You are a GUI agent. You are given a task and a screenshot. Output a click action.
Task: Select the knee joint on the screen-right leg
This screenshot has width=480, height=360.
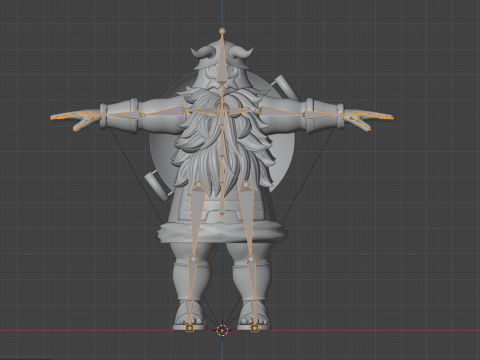251,258
